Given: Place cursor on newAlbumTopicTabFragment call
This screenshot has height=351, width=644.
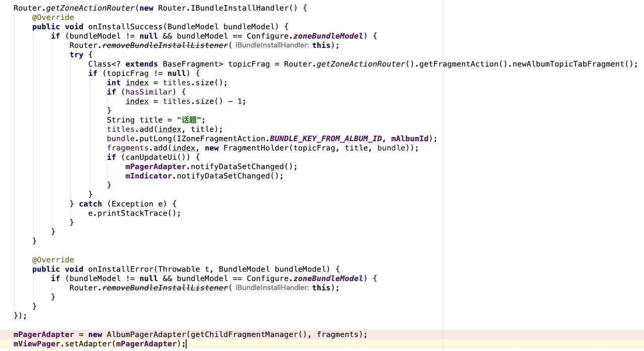Looking at the screenshot, I should [574, 64].
